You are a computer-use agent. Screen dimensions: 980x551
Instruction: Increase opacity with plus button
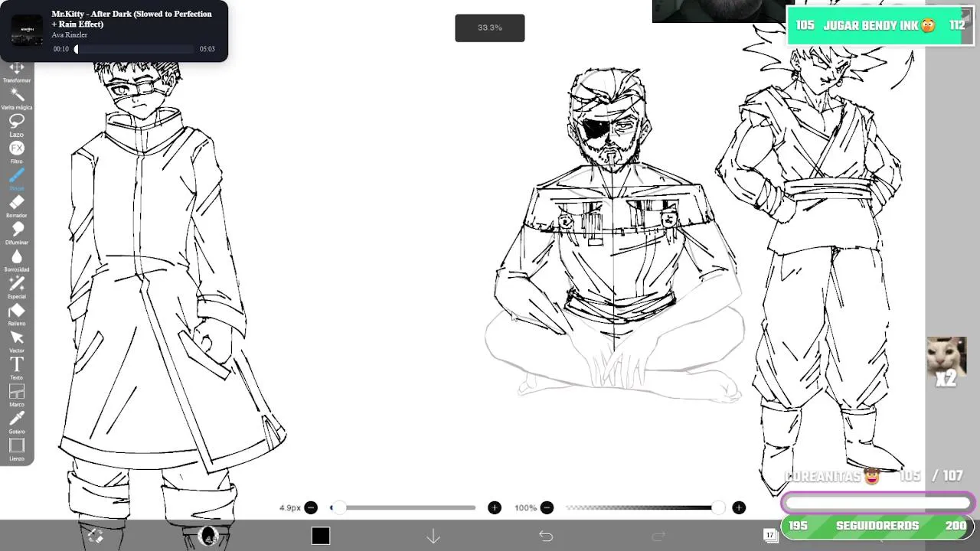tap(739, 507)
